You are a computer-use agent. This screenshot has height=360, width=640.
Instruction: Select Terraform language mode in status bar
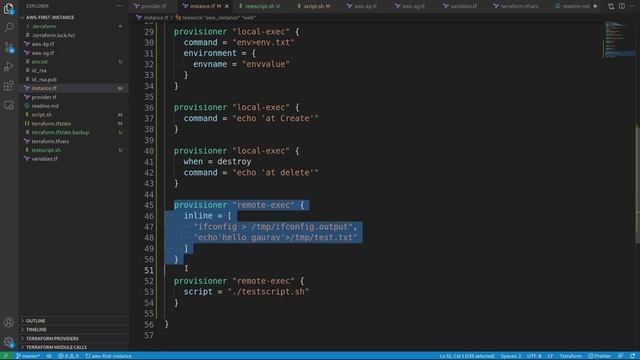pyautogui.click(x=571, y=356)
